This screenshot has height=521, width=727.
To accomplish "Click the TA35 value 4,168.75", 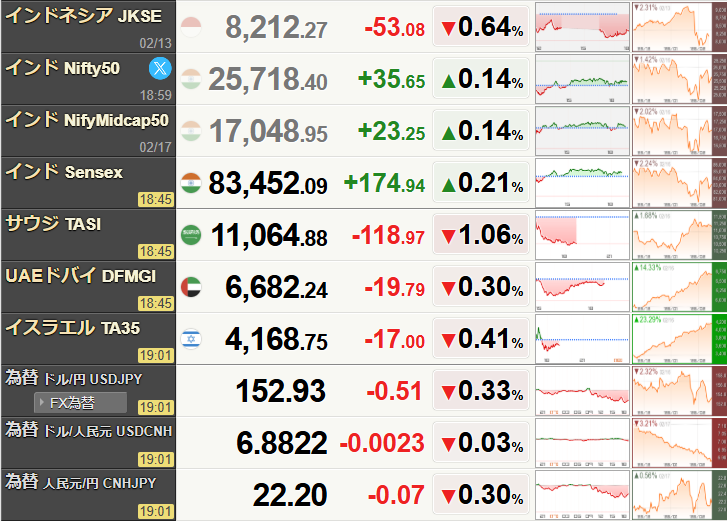I will (276, 339).
